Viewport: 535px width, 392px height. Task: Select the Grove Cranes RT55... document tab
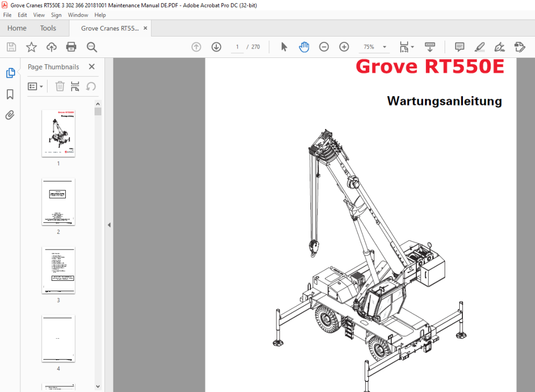point(110,28)
